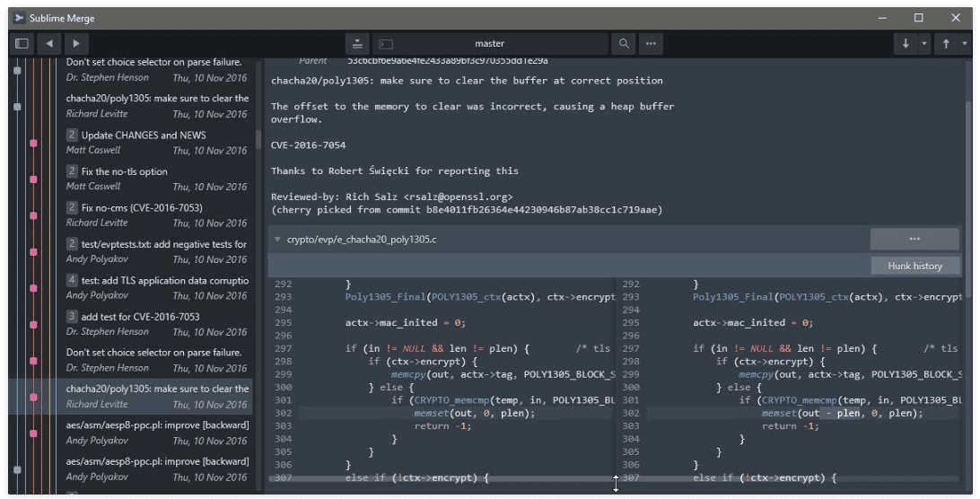The height and width of the screenshot is (499, 980).
Task: Open the toolbar more options ellipsis
Action: (651, 44)
